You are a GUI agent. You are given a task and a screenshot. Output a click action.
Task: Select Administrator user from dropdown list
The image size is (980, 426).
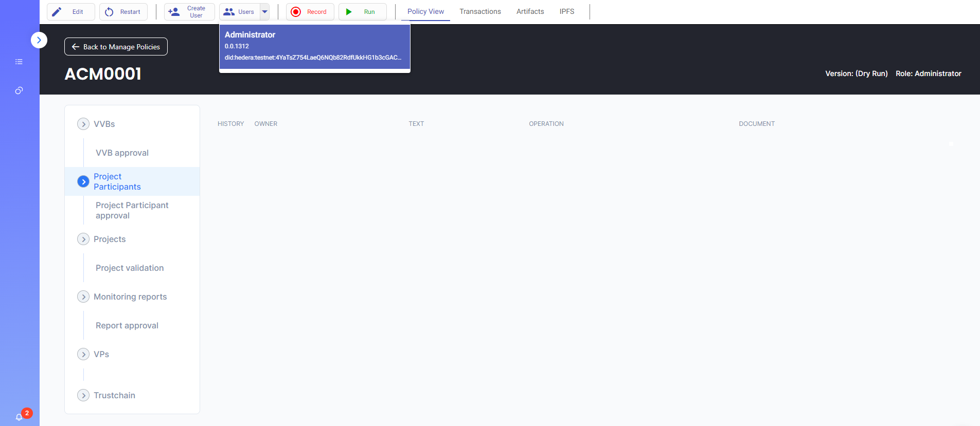pos(314,46)
